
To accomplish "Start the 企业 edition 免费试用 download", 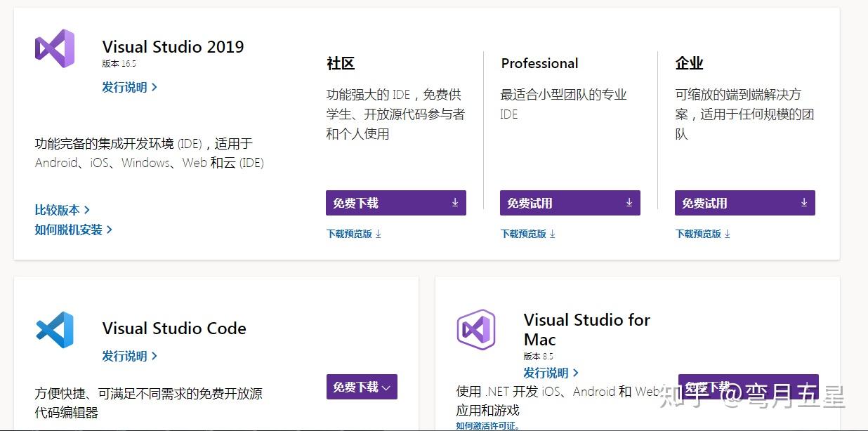I will click(745, 203).
